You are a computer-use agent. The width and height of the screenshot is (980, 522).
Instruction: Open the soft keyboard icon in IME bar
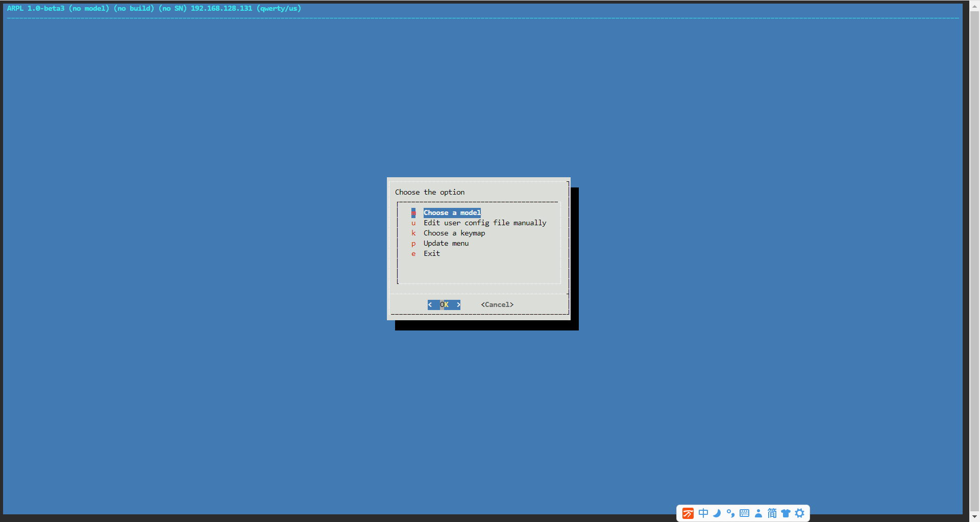click(x=744, y=513)
